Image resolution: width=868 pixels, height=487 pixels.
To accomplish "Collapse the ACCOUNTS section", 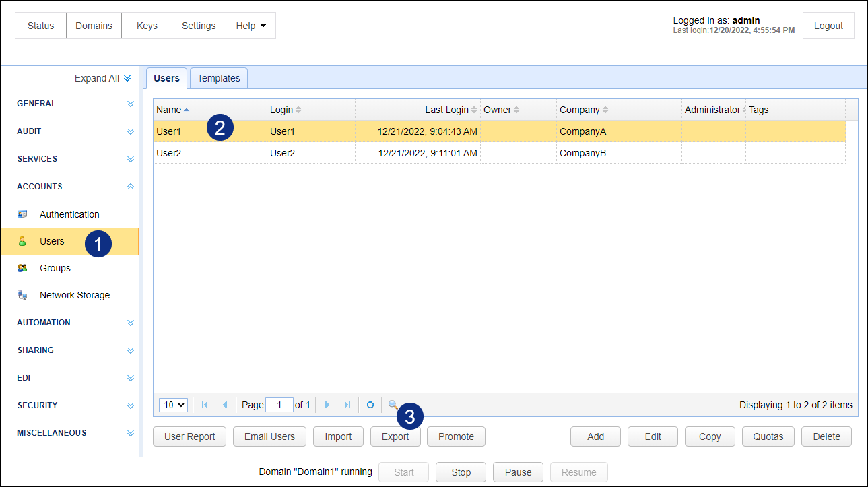I will coord(131,187).
